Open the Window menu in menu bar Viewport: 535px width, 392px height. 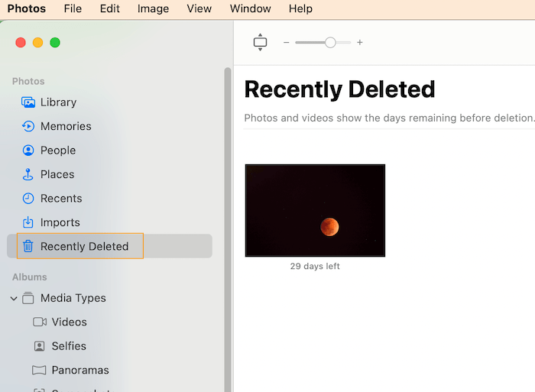250,9
